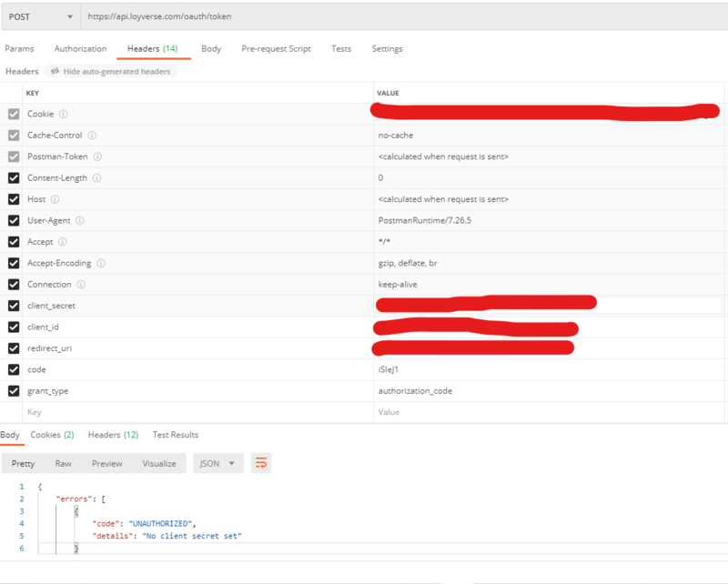Click the info icon beside Cookie header
Image resolution: width=728 pixels, height=584 pixels.
(64, 114)
